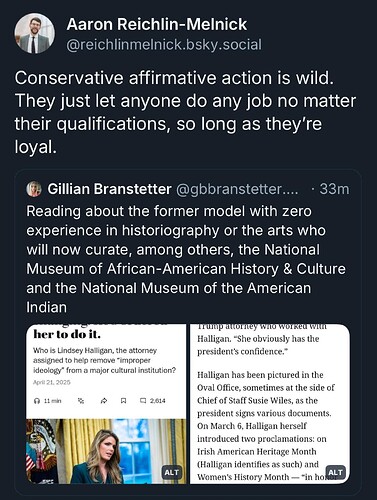Click the photo of woman in Oval Office
This screenshot has width=377, height=500.
[x=106, y=451]
